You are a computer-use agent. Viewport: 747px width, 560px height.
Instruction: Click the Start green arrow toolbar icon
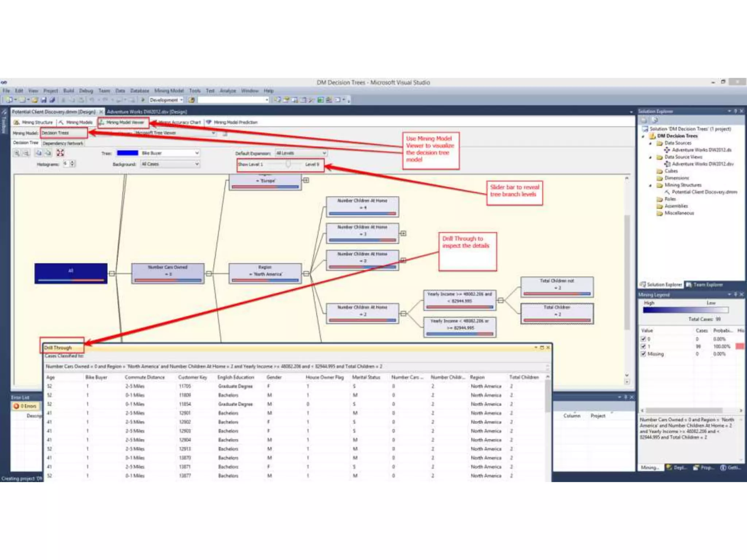(x=143, y=100)
